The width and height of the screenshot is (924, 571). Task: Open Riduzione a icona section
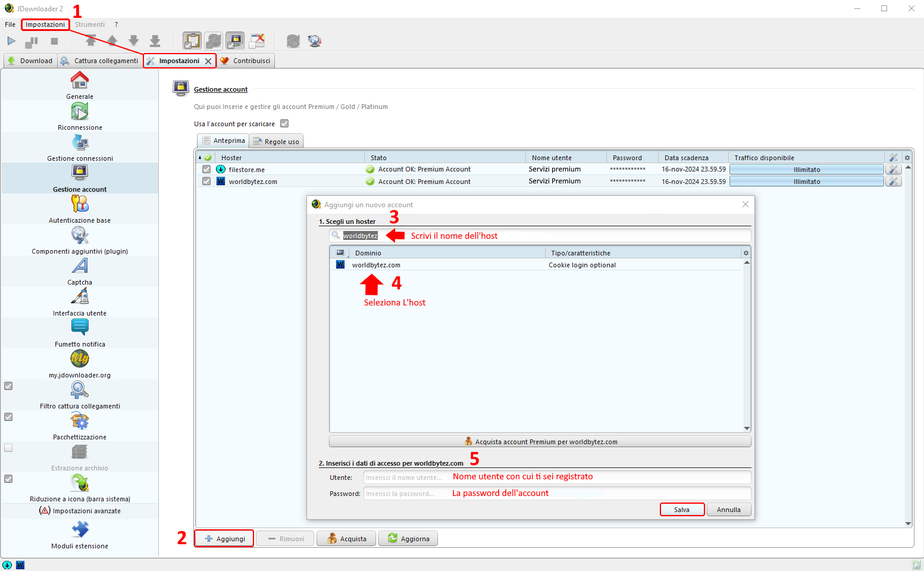(80, 488)
